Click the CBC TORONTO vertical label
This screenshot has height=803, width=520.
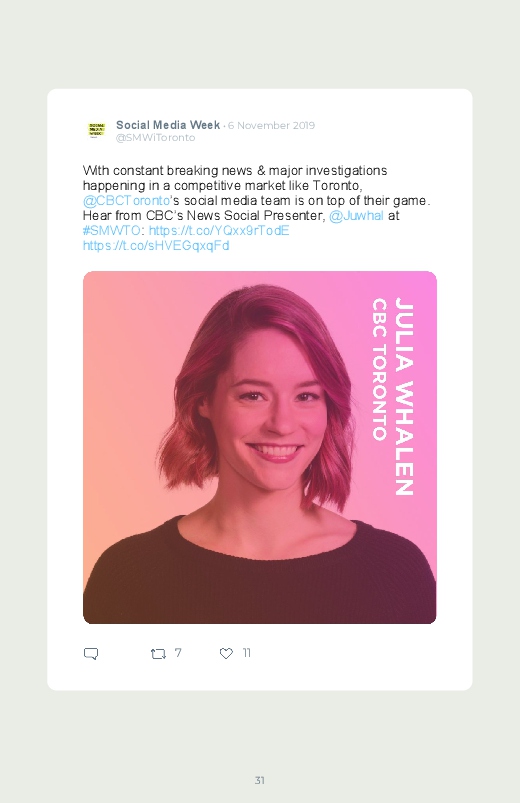click(379, 370)
